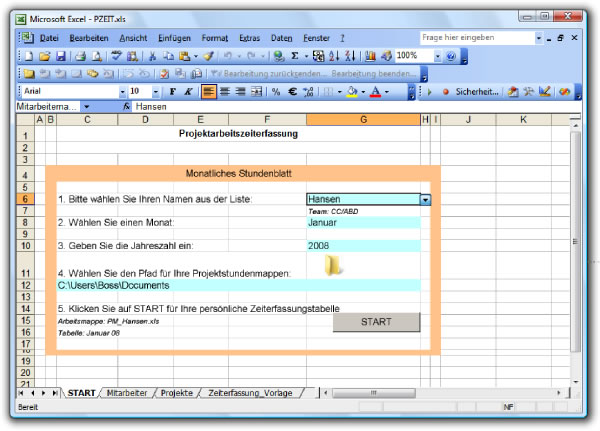
Task: Switch to the Mitarbeiter sheet tab
Action: tap(128, 393)
